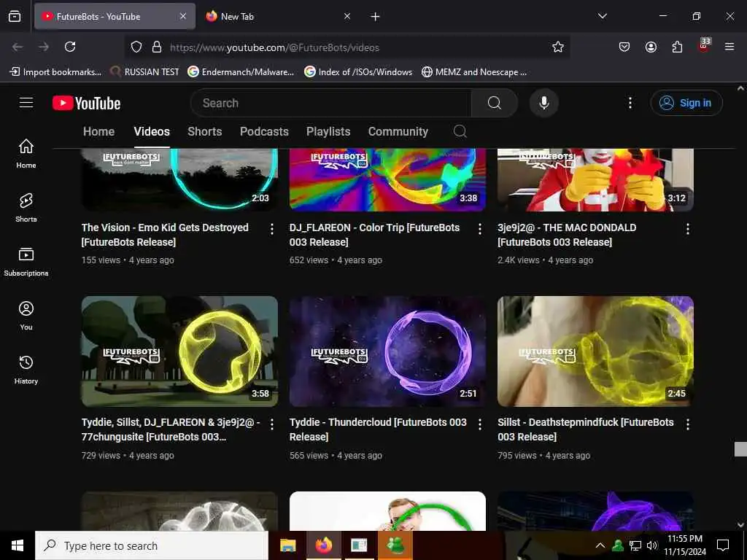Click the Windows taskbar search box
Image resolution: width=747 pixels, height=560 pixels.
click(x=152, y=545)
